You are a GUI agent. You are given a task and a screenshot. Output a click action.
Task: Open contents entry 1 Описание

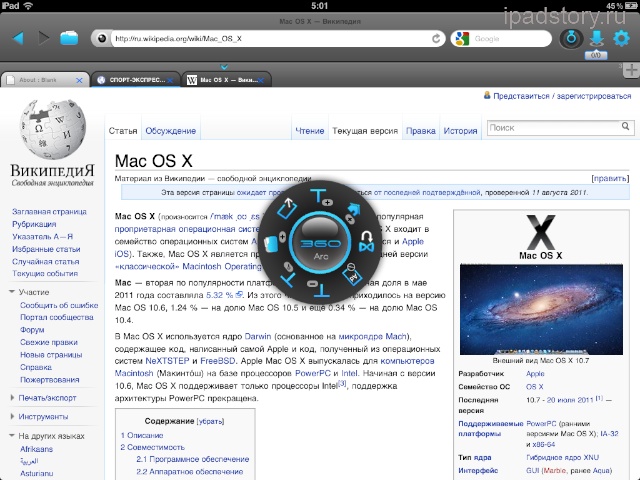click(142, 435)
